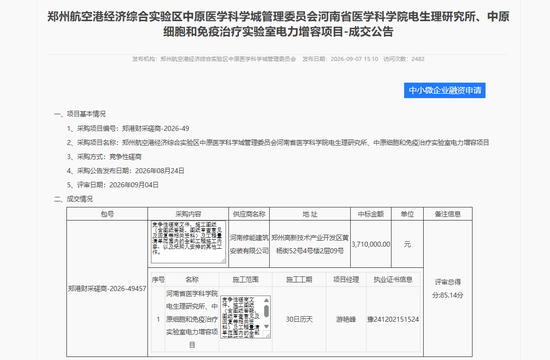Click the 采购方式 竞争性磋商 line

click(104, 156)
